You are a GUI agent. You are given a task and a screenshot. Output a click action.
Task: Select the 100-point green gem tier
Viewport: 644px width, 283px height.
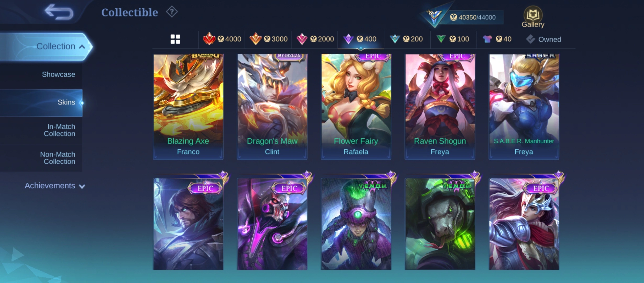[453, 39]
